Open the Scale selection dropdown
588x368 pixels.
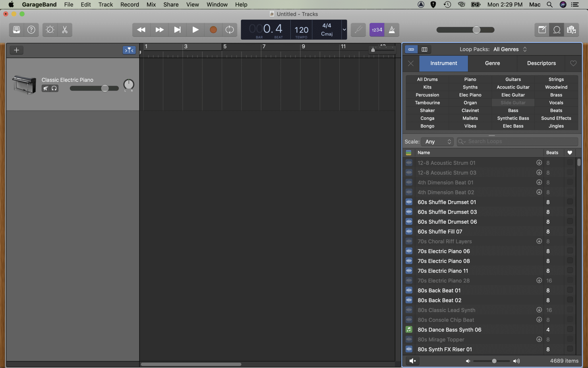437,141
